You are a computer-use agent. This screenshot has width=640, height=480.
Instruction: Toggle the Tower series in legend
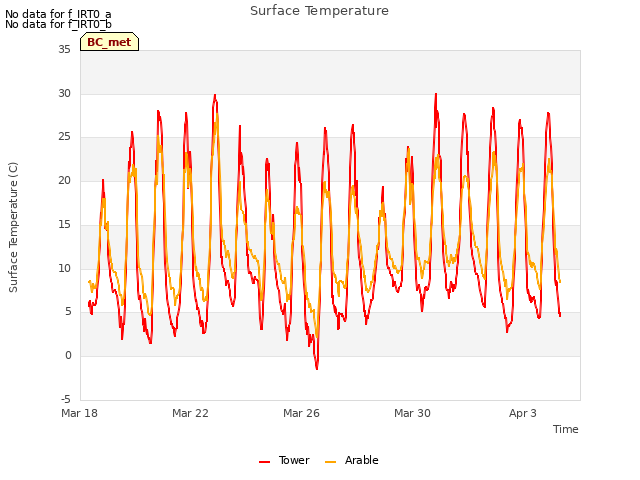coord(284,460)
